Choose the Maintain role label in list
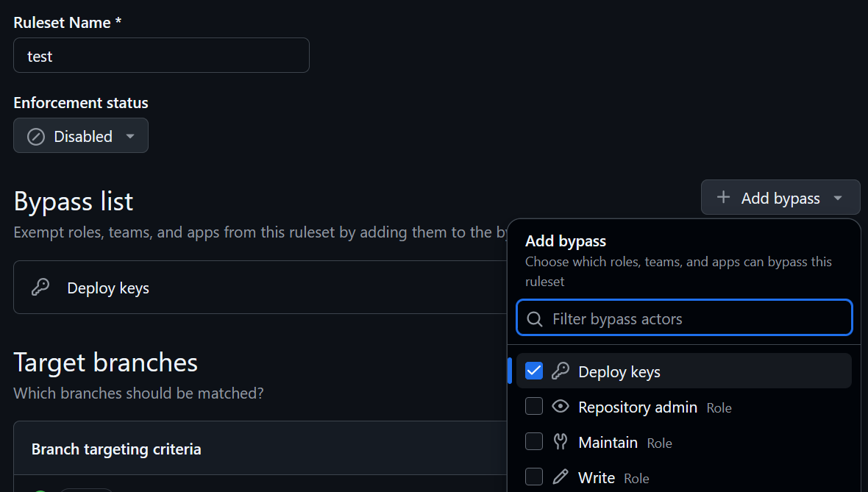The image size is (868, 492). click(x=608, y=443)
